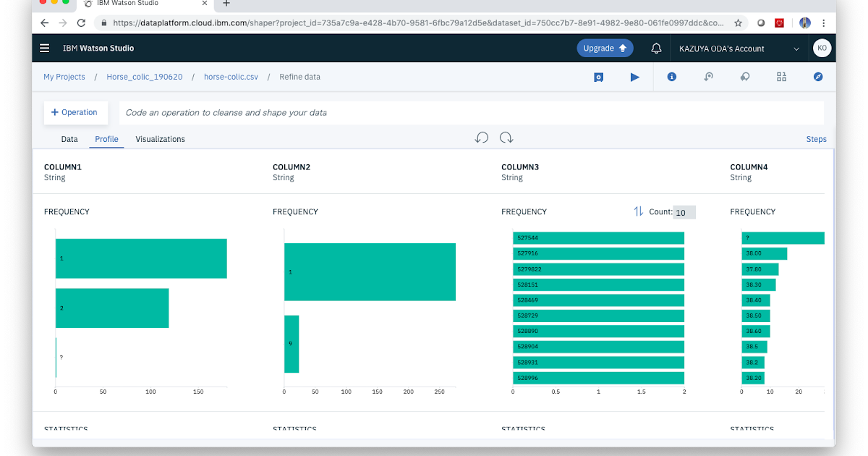The width and height of the screenshot is (868, 456).
Task: Run the data flow with the play icon
Action: tap(634, 77)
